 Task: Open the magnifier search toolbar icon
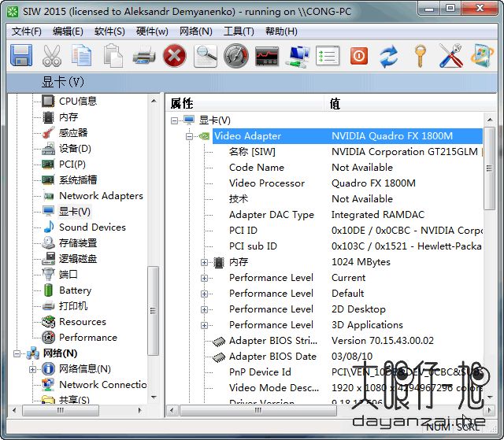[x=206, y=56]
